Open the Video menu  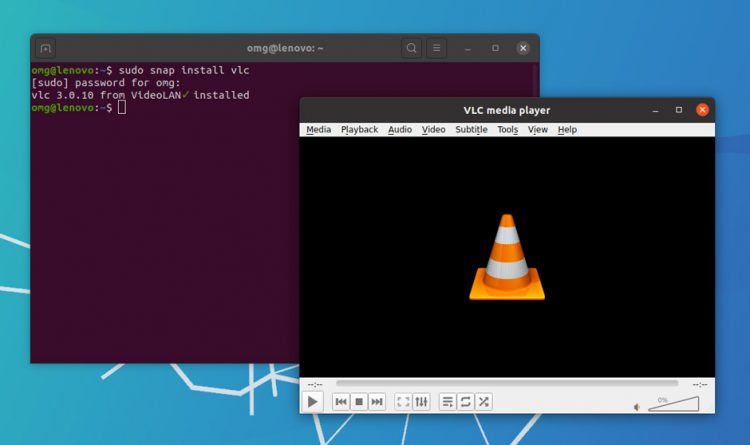pos(433,130)
